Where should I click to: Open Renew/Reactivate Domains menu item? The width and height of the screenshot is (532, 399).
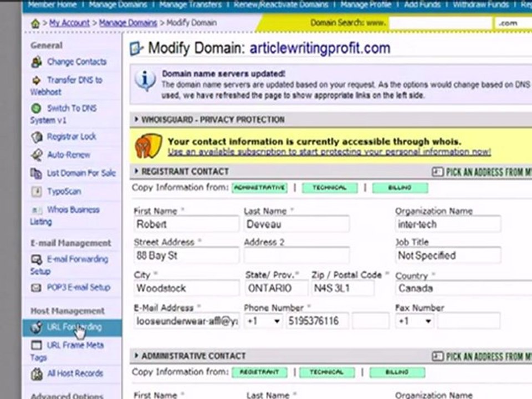(281, 5)
